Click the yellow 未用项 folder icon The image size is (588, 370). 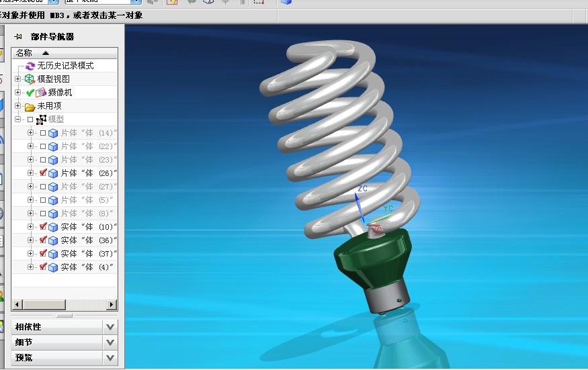coord(30,107)
